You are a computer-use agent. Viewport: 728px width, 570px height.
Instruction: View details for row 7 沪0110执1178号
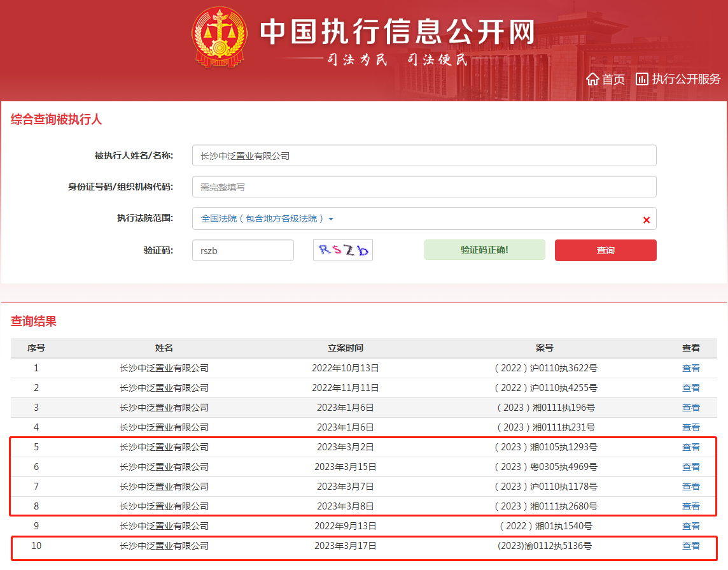coord(690,487)
